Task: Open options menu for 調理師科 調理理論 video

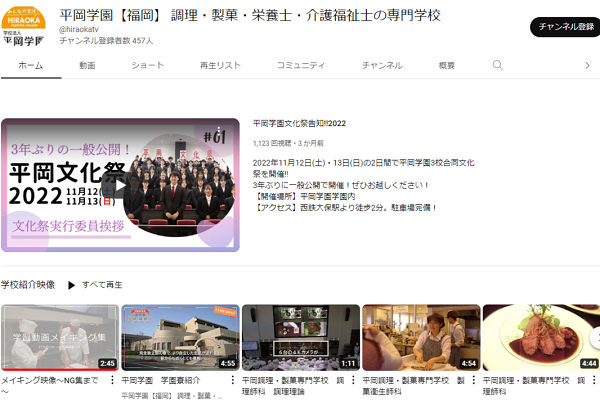Action: coord(353,380)
